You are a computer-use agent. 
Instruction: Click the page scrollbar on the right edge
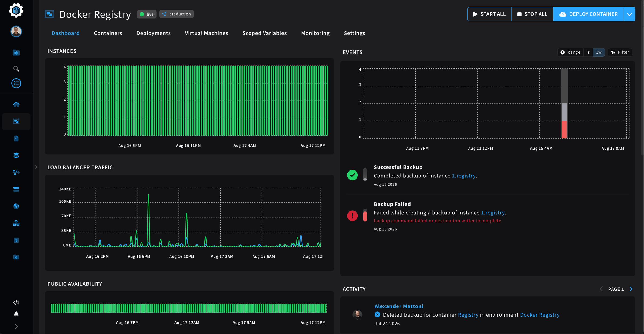point(642,78)
